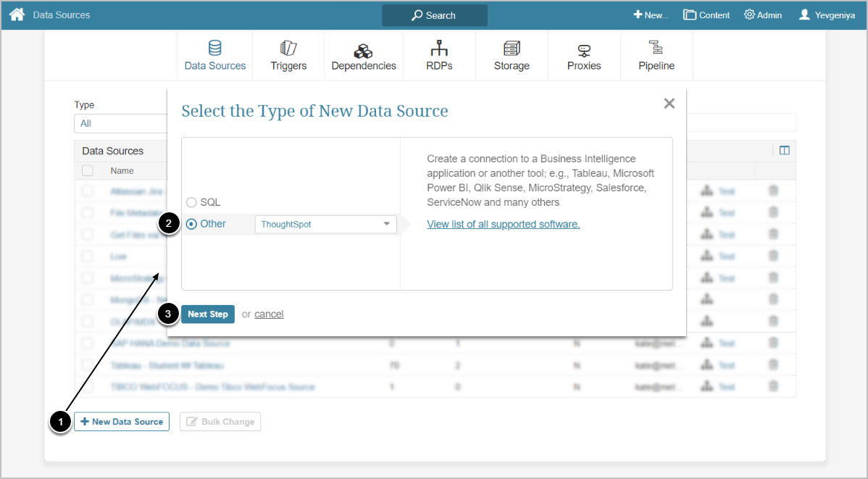This screenshot has width=868, height=479.
Task: Close the Select Type dialog
Action: [669, 104]
